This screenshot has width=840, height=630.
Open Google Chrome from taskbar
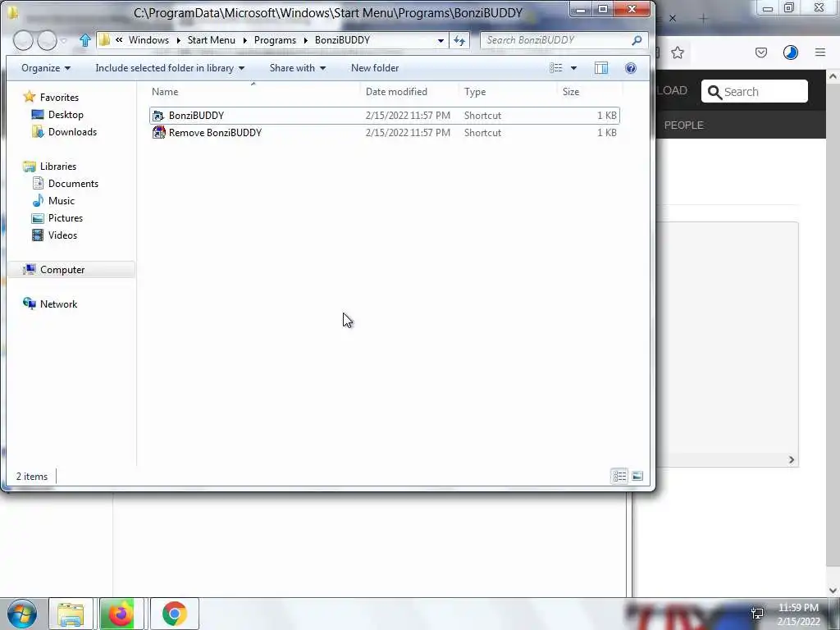174,614
